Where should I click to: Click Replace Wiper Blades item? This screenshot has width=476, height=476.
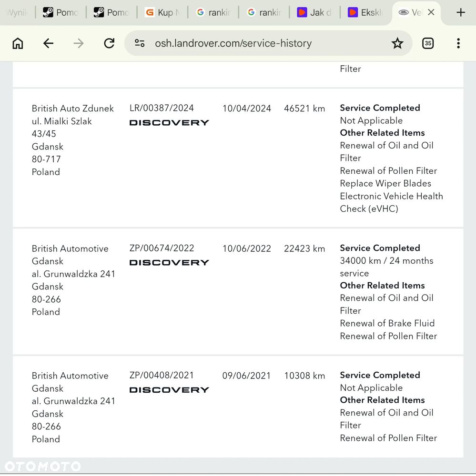coord(385,183)
